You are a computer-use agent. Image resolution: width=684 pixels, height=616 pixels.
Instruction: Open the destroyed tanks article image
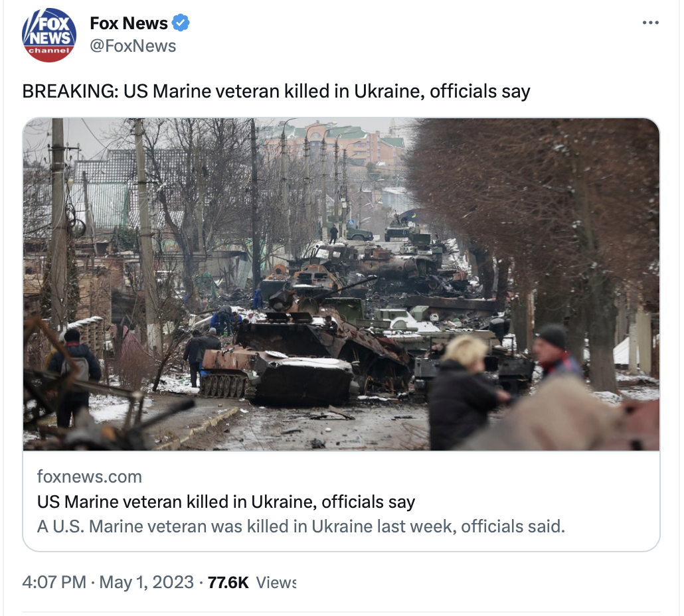[x=341, y=284]
